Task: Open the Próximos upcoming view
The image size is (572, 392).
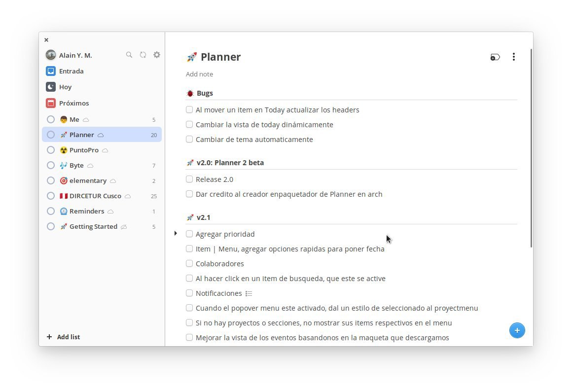Action: pyautogui.click(x=102, y=103)
